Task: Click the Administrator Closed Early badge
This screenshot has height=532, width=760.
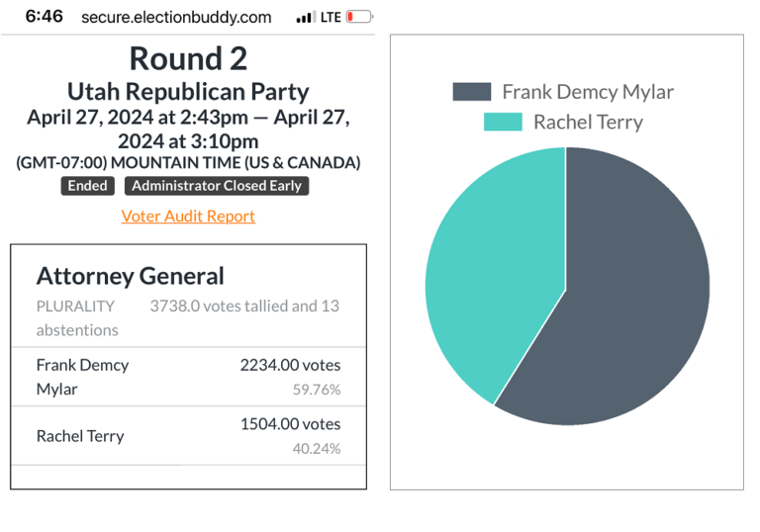Action: tap(217, 186)
